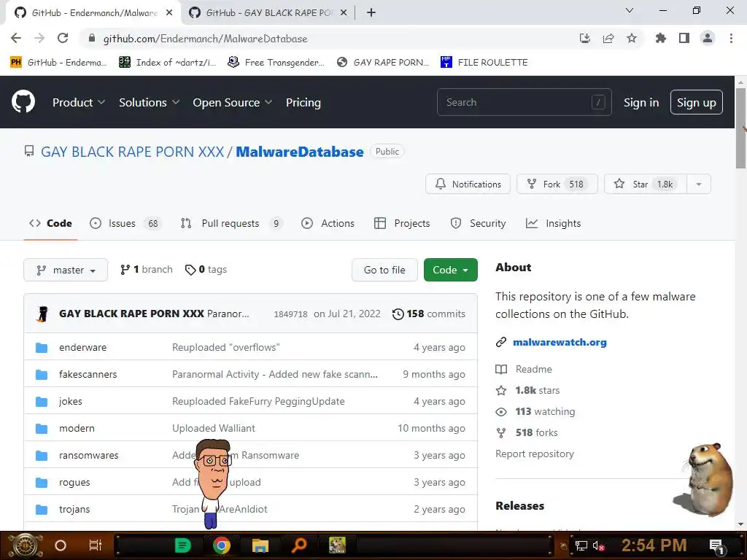Screen dimensions: 747x560
Task: View the 113 watching link
Action: 535,412
